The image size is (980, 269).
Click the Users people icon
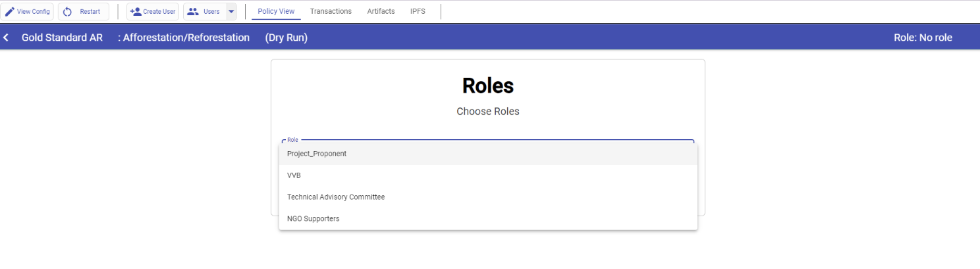coord(193,12)
